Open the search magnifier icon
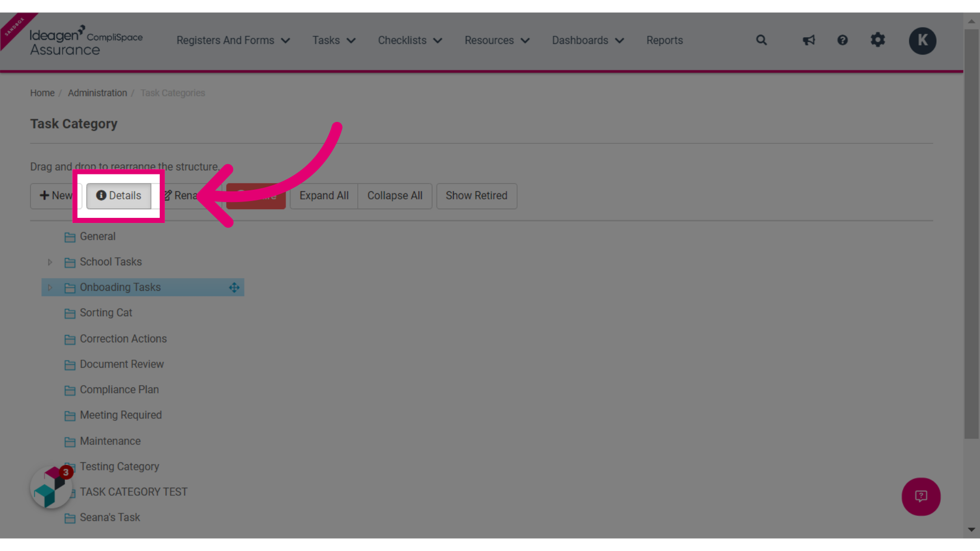 click(761, 40)
